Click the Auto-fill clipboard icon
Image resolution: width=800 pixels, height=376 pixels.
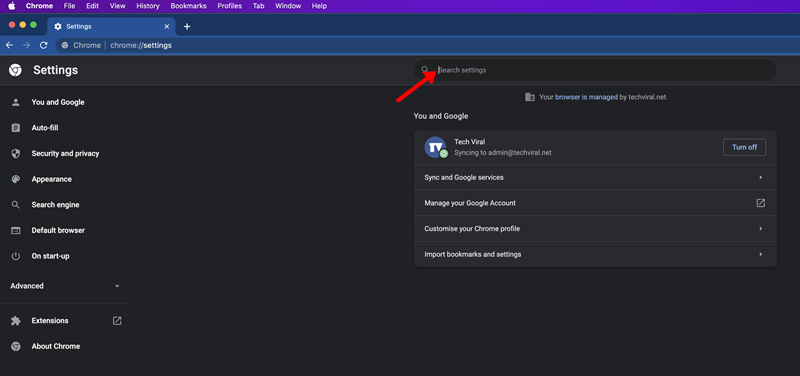pyautogui.click(x=16, y=128)
